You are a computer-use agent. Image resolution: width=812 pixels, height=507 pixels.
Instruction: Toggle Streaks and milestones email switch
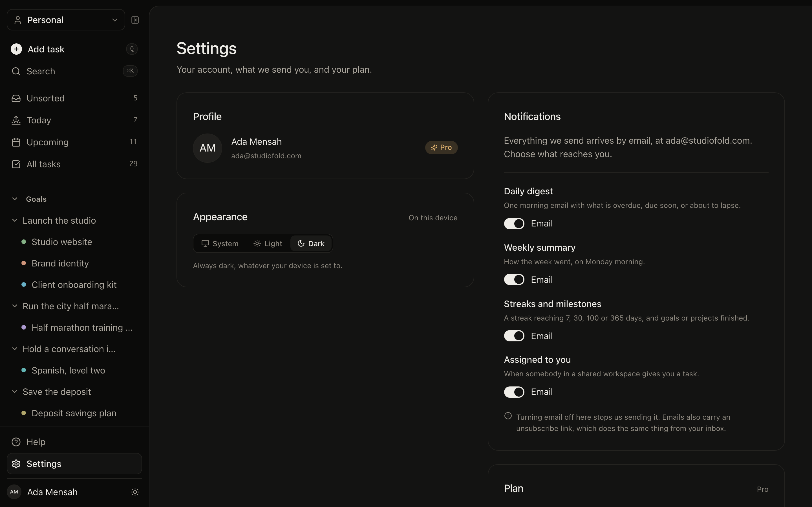(x=514, y=336)
